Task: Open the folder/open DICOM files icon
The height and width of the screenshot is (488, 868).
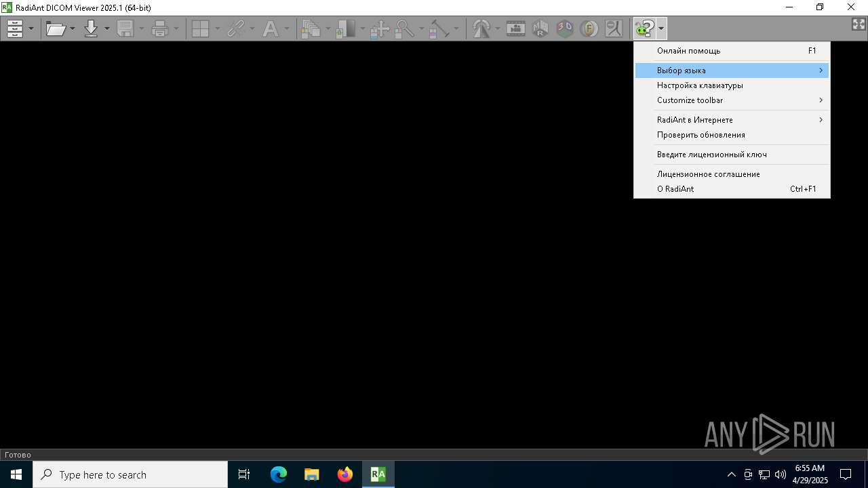Action: [x=56, y=28]
